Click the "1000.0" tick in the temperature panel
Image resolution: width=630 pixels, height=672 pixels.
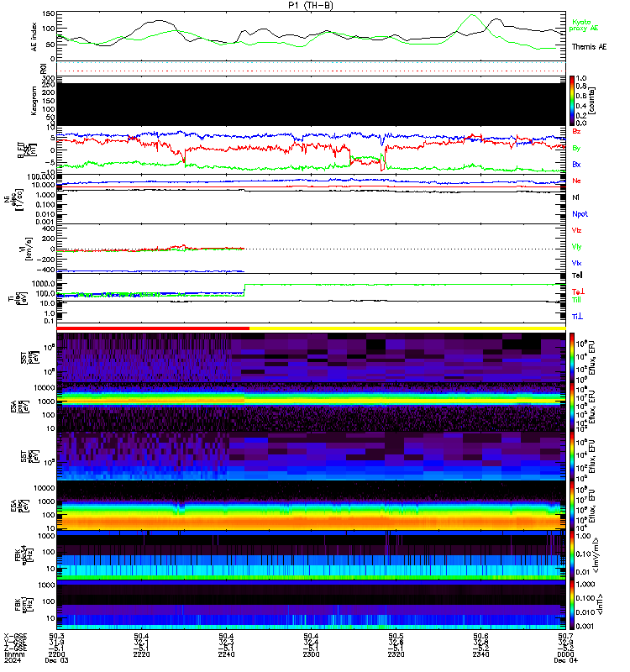coord(44,284)
